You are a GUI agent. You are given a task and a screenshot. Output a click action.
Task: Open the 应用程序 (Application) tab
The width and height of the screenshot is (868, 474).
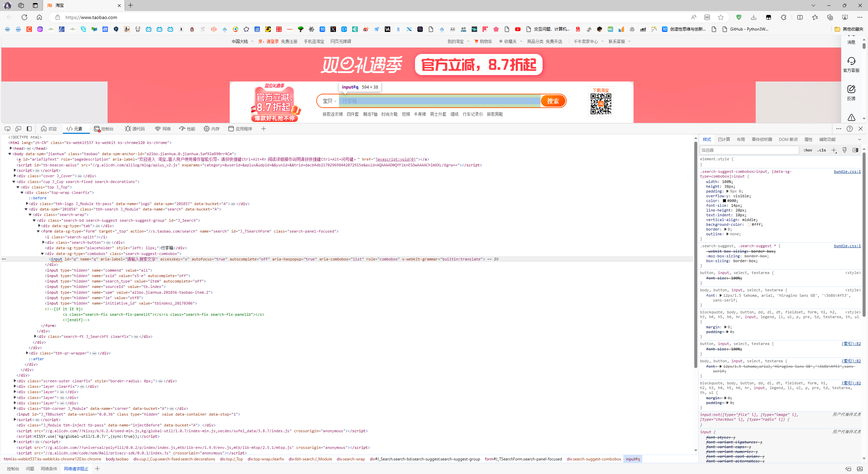pos(240,129)
